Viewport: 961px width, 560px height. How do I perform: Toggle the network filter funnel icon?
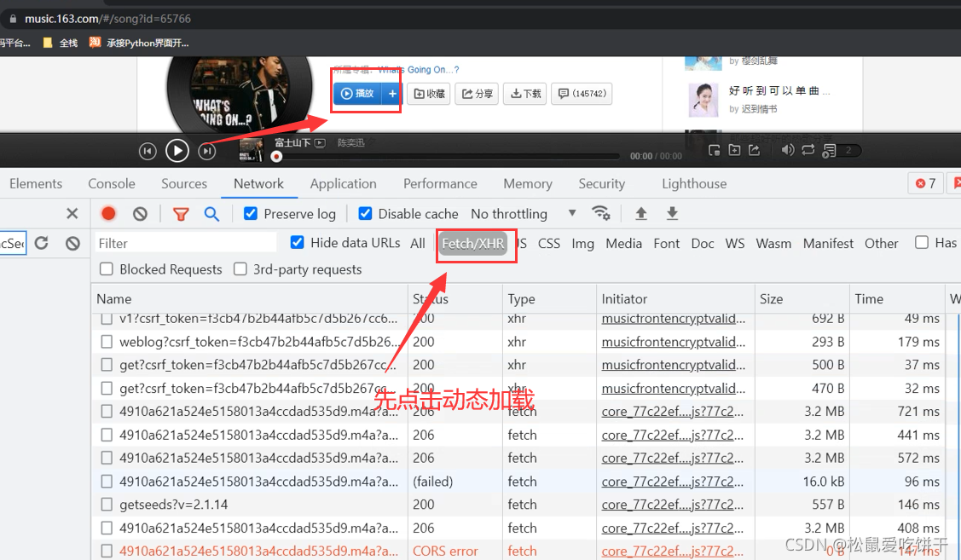181,214
